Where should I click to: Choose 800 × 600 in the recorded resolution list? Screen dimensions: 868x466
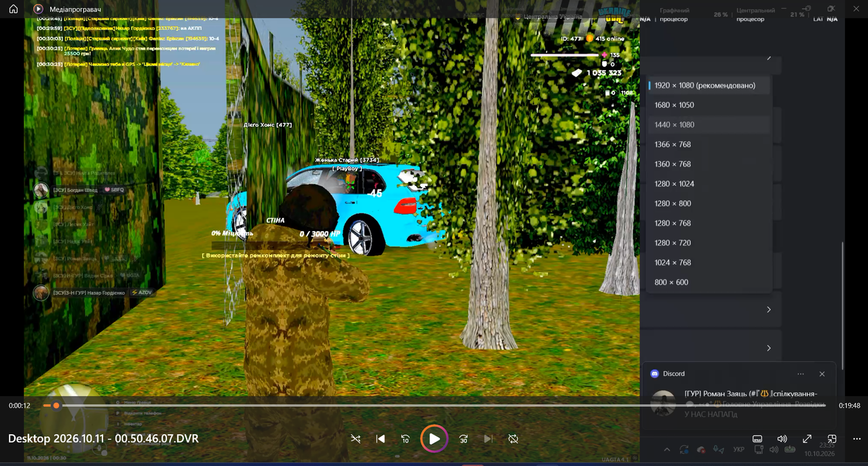(709, 283)
